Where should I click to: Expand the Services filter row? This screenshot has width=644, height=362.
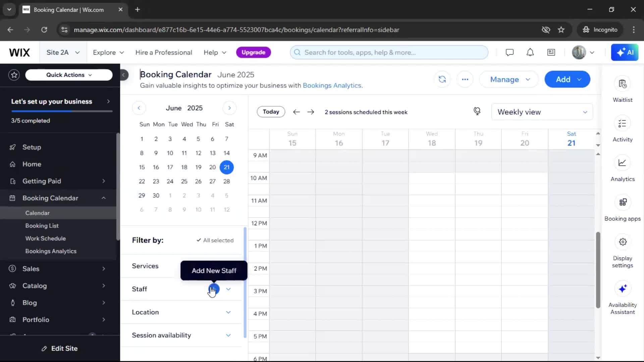(x=181, y=266)
